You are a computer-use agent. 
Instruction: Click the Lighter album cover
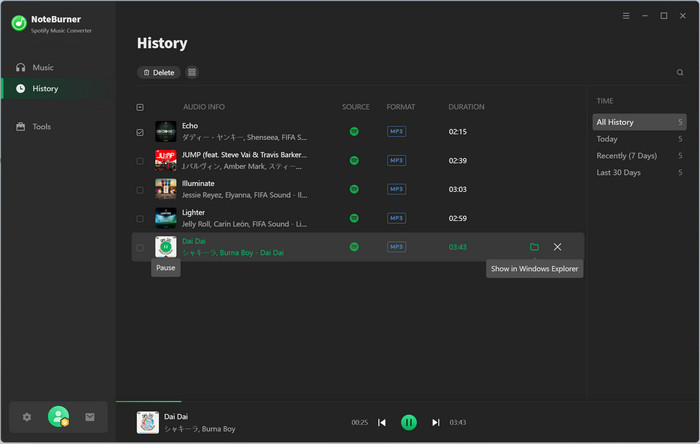pos(166,218)
